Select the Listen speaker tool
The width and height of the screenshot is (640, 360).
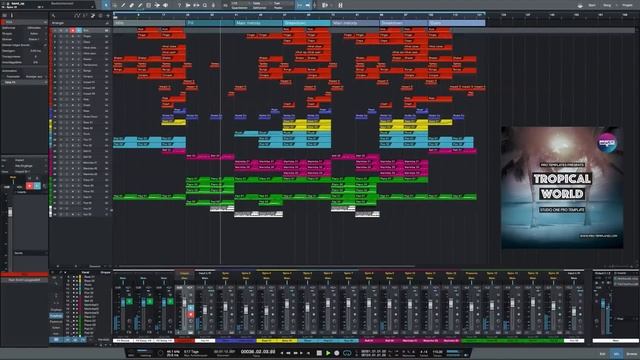point(166,5)
